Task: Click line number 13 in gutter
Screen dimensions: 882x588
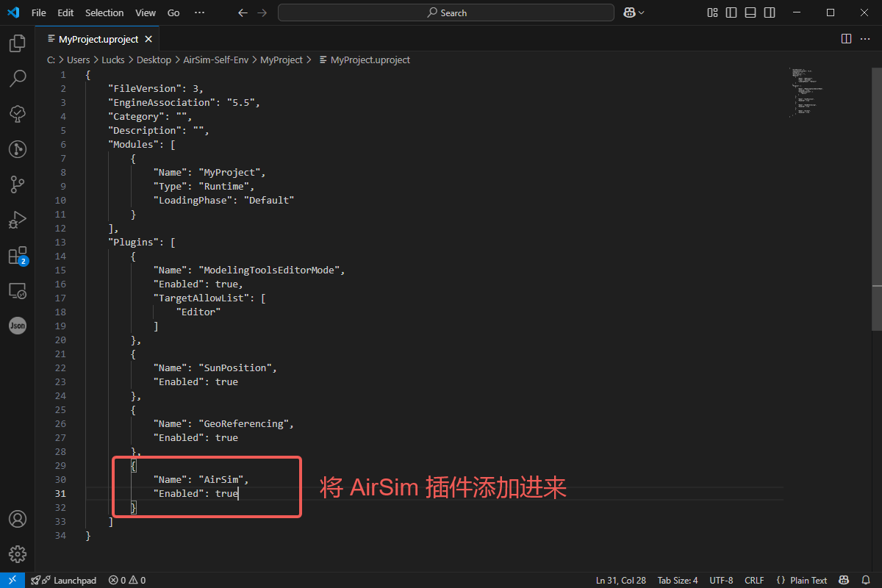Action: point(60,242)
